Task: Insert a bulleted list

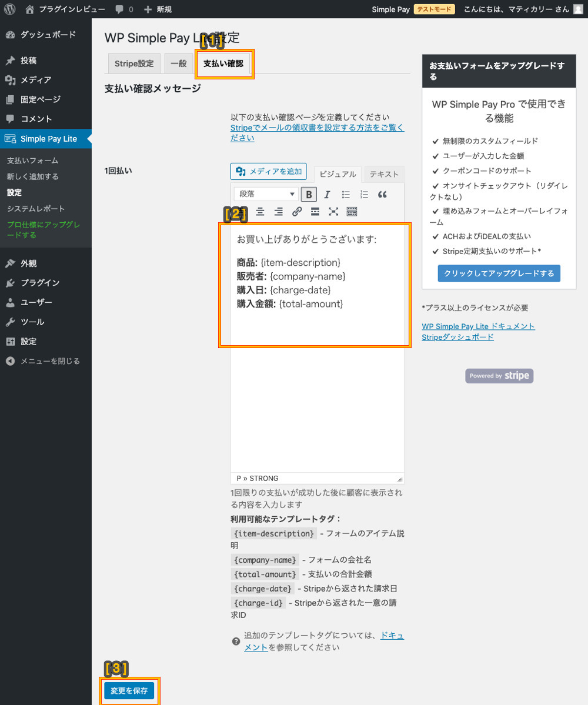Action: pos(345,194)
